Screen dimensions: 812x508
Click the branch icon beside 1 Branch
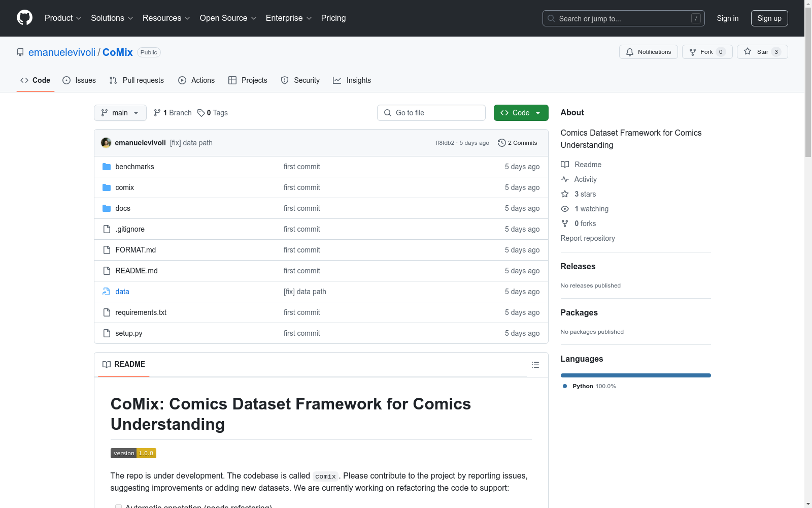[157, 113]
